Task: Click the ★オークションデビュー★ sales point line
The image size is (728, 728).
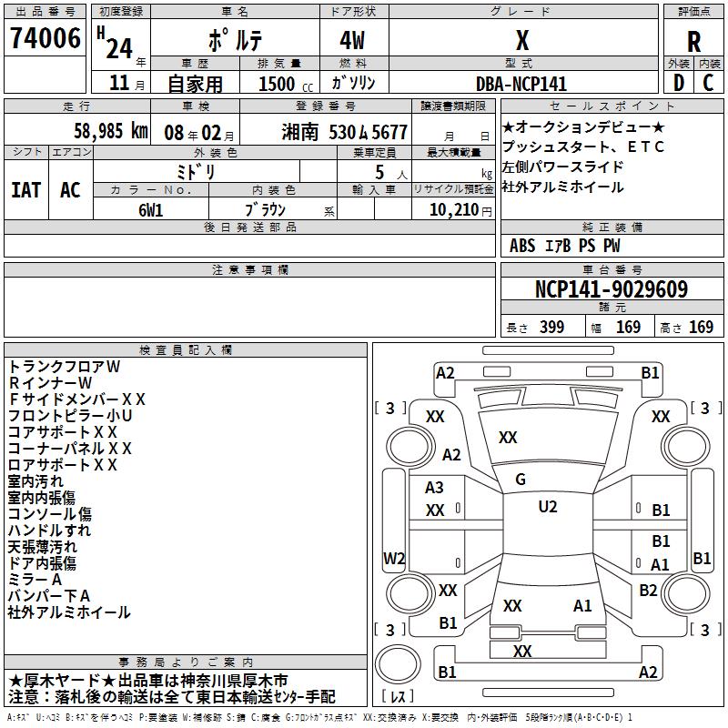Action: (x=583, y=126)
